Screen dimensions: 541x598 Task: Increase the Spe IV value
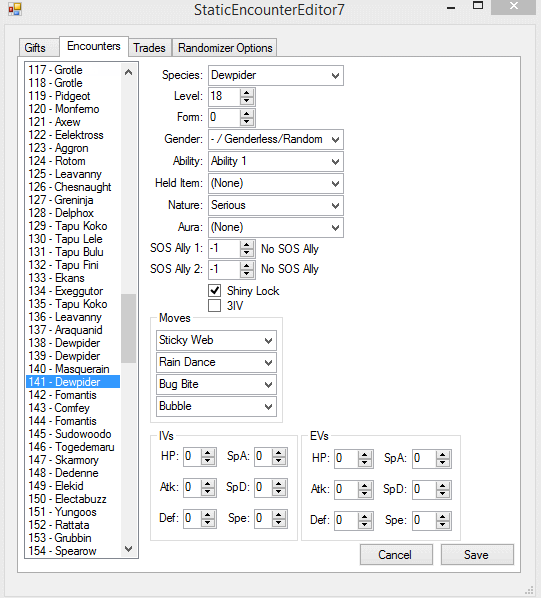(279, 515)
